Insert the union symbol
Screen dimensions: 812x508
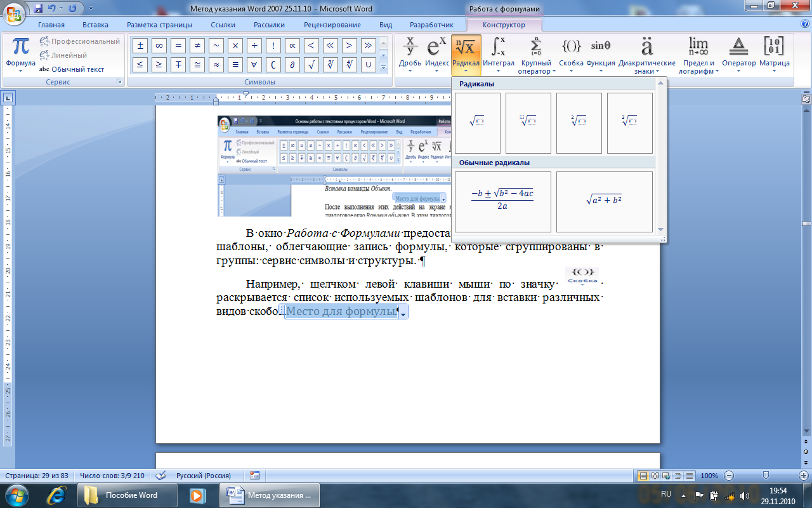coord(369,65)
